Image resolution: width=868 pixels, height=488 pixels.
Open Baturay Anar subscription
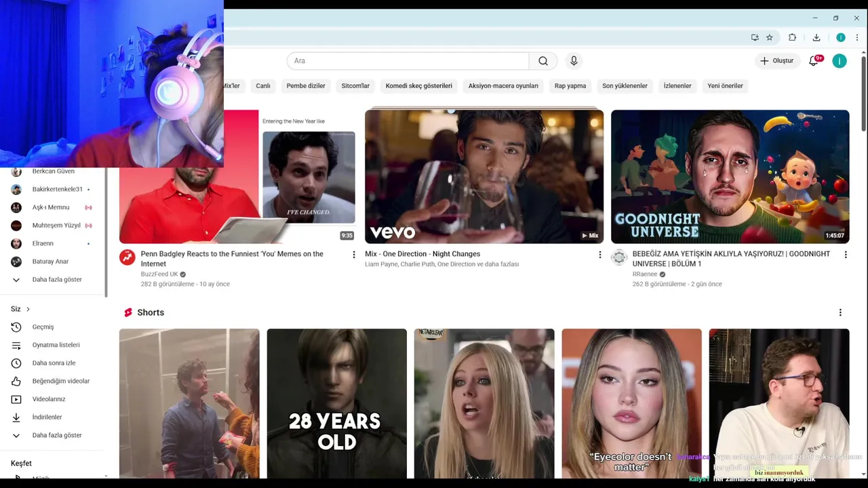51,262
